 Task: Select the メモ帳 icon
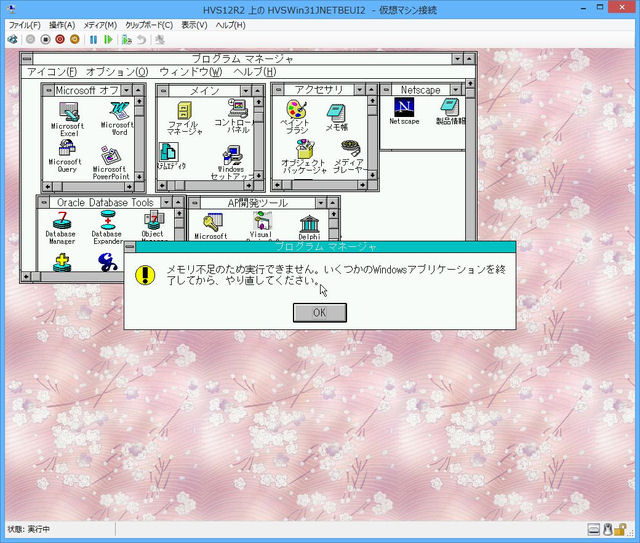pos(337,118)
